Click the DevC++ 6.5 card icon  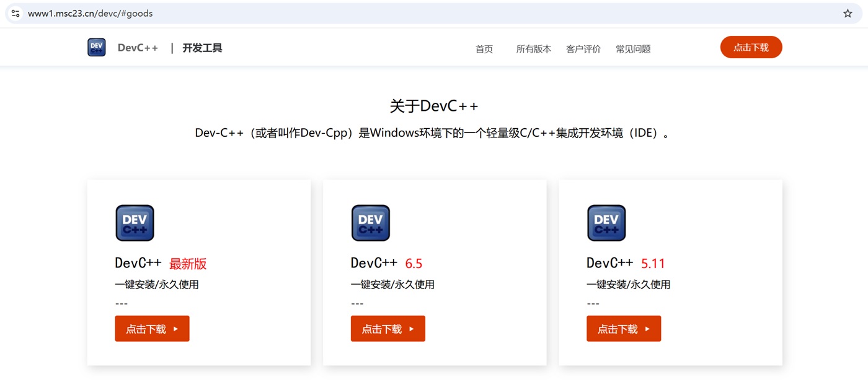[371, 223]
